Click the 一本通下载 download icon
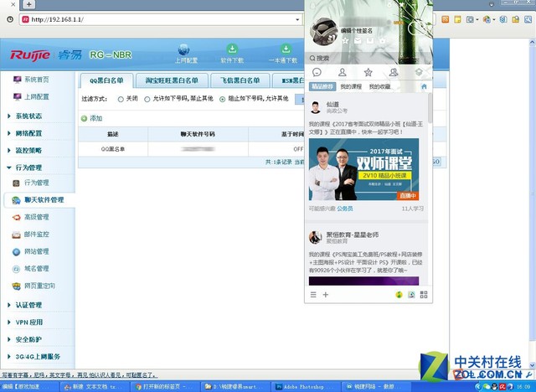 point(286,49)
